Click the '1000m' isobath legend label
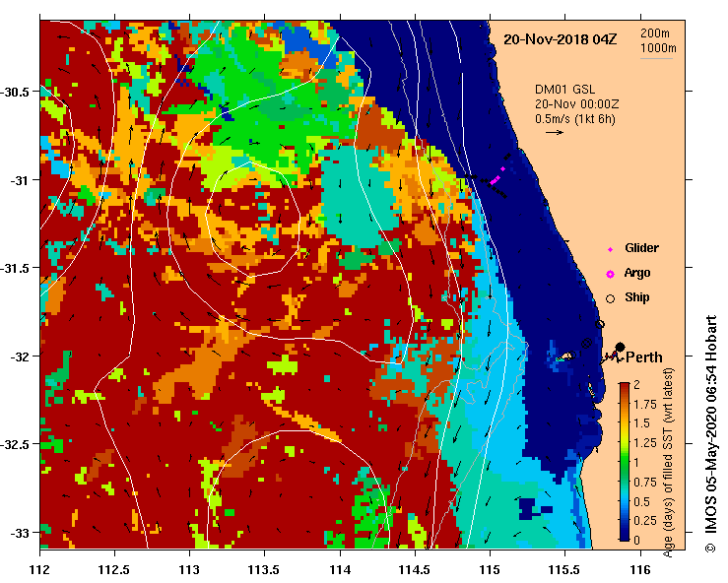 (658, 48)
